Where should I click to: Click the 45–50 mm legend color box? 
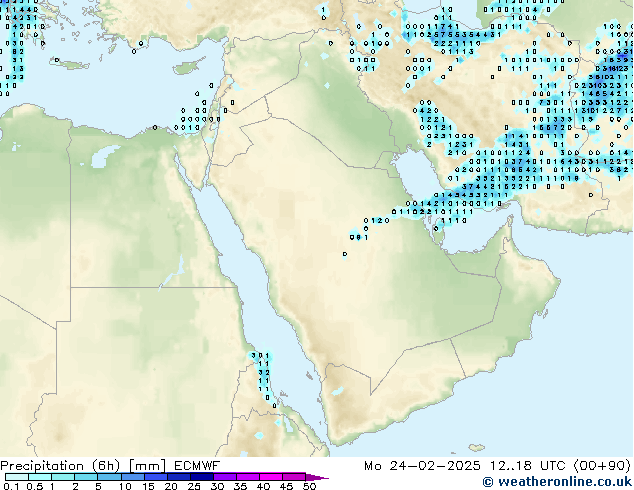294,477
